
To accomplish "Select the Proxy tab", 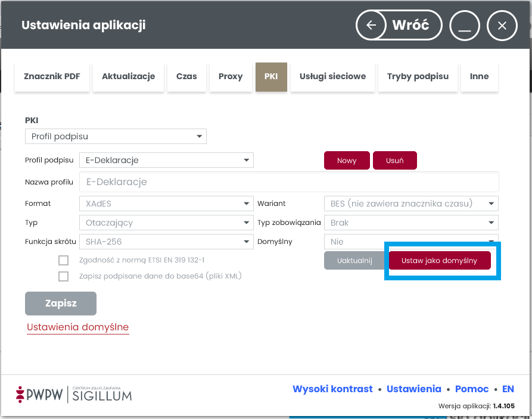I will [x=231, y=76].
